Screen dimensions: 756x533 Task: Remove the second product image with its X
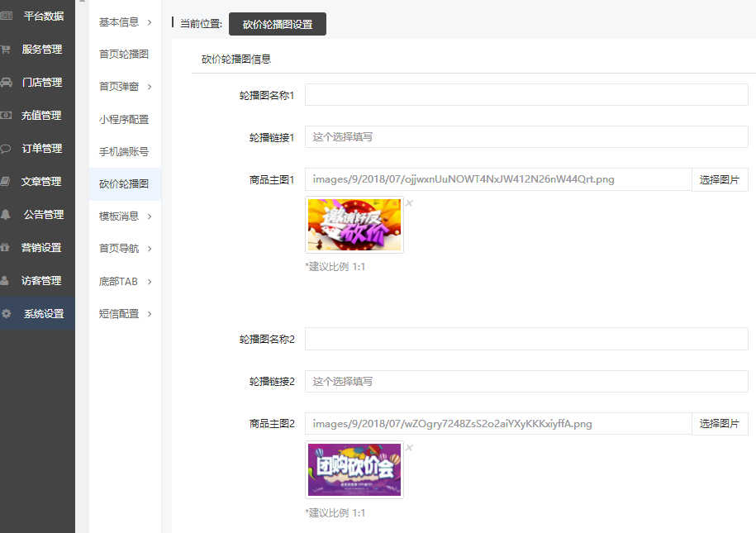(409, 448)
